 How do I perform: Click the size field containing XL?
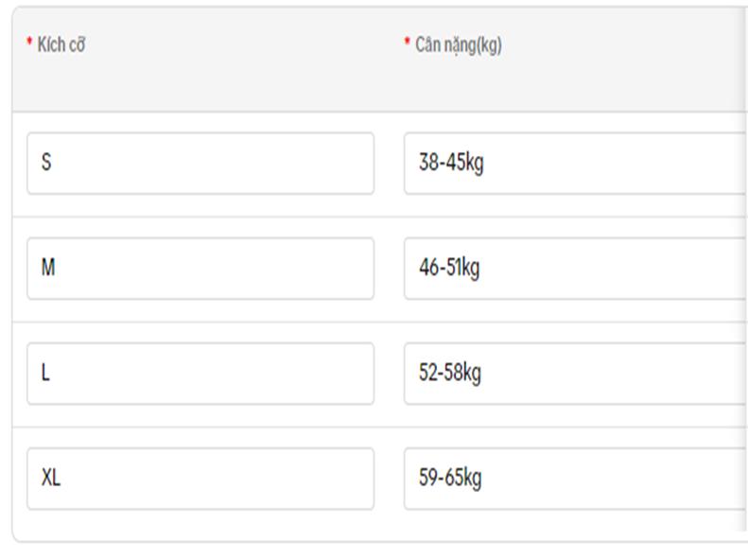[x=200, y=479]
